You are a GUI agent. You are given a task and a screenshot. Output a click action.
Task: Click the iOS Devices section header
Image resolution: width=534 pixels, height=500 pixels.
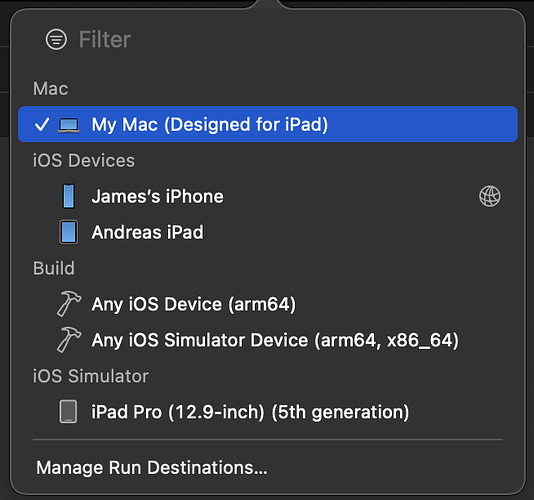[x=84, y=160]
